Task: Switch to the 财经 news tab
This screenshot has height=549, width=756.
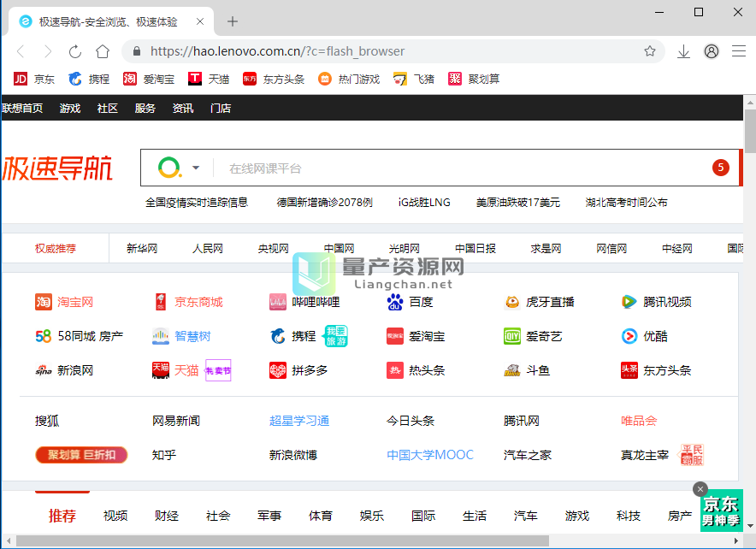Action: (167, 516)
